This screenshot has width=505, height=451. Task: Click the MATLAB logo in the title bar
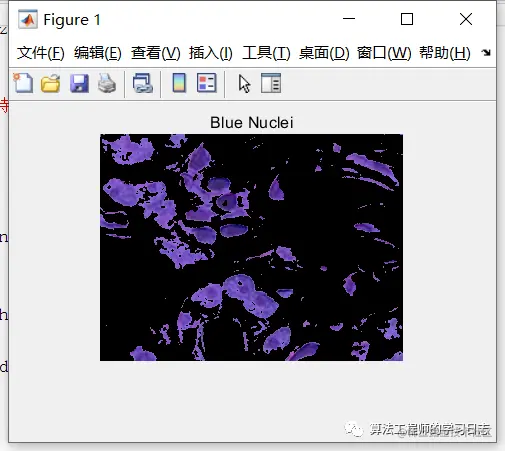coord(28,20)
